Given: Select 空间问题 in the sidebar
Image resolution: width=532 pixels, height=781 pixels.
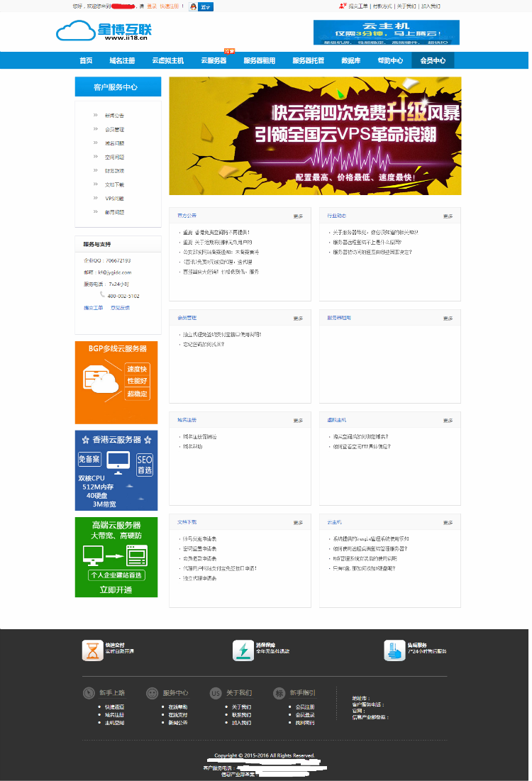Looking at the screenshot, I should coord(115,157).
